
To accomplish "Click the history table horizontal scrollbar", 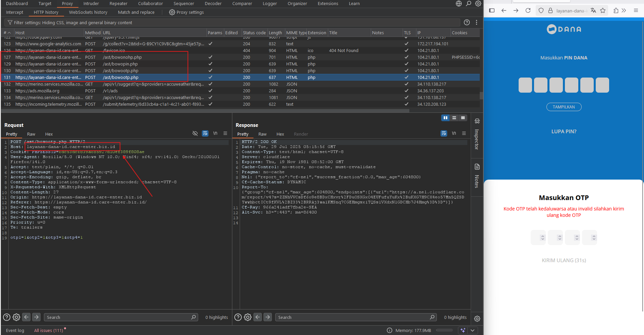I will coord(205,110).
